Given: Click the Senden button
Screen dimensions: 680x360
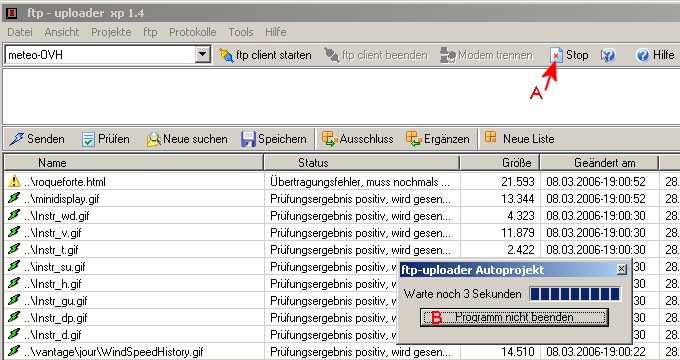Looking at the screenshot, I should (x=37, y=139).
